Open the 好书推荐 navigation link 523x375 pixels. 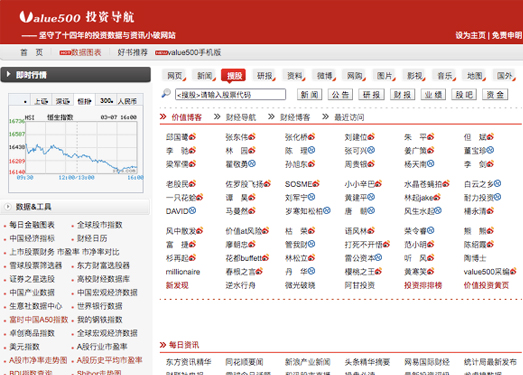[x=132, y=52]
